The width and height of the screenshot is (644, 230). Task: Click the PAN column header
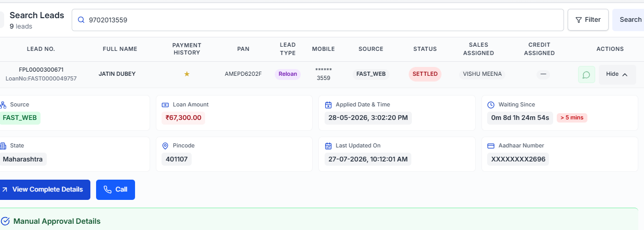[243, 49]
